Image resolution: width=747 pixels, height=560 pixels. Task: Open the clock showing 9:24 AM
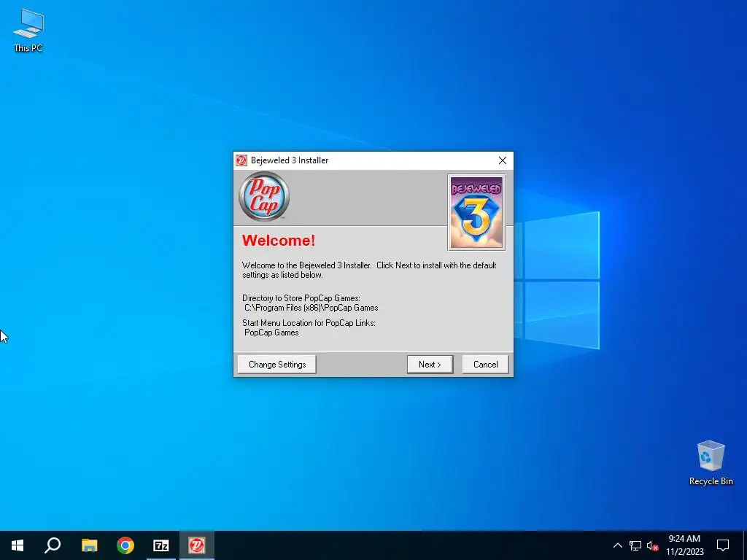[x=684, y=545]
